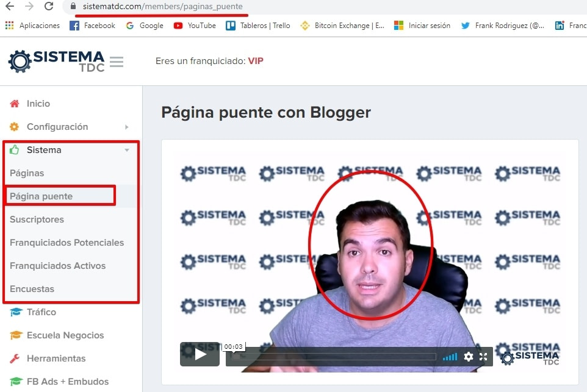Image resolution: width=587 pixels, height=392 pixels.
Task: Click the blue graduation cap Tráfico icon
Action: point(16,312)
